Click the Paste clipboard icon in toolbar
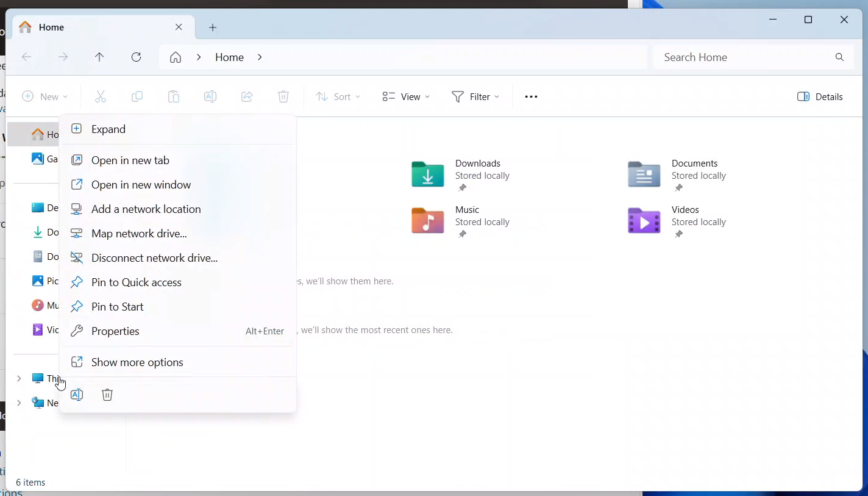Viewport: 868px width, 496px height. coord(174,96)
